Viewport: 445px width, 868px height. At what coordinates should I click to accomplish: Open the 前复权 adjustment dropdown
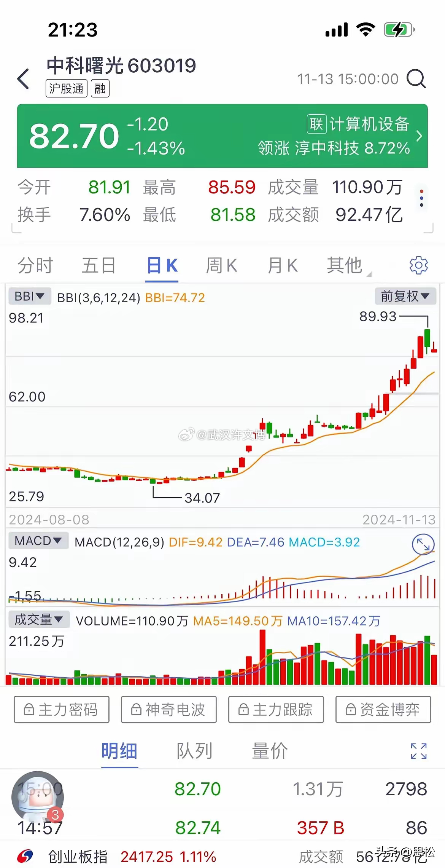(405, 296)
